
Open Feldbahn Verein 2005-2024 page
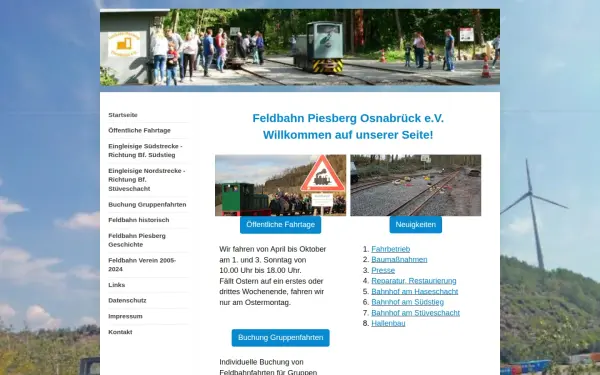142,264
